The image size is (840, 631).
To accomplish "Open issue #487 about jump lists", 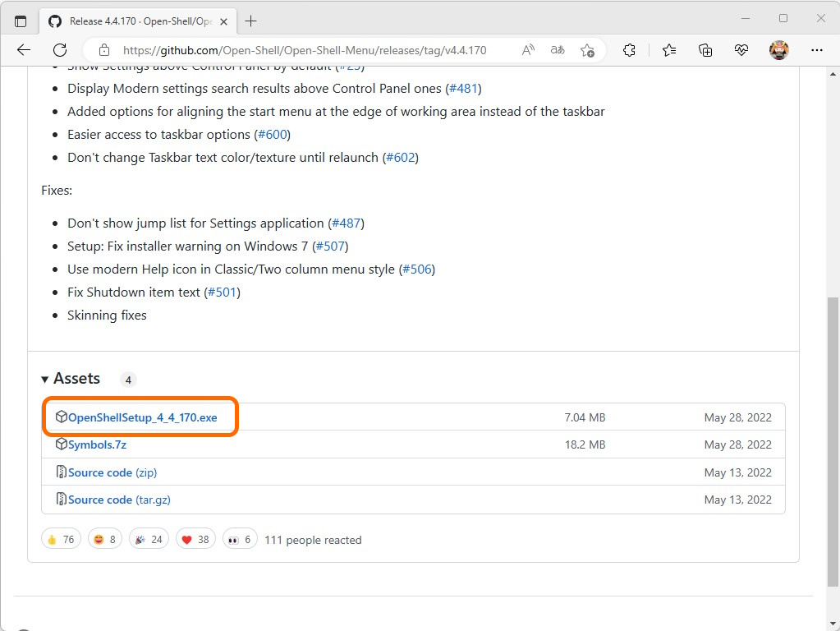I will pos(347,223).
